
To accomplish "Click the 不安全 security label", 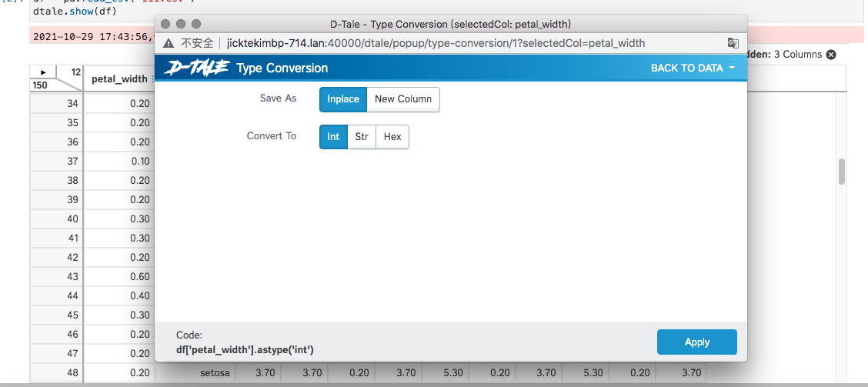I will 197,43.
